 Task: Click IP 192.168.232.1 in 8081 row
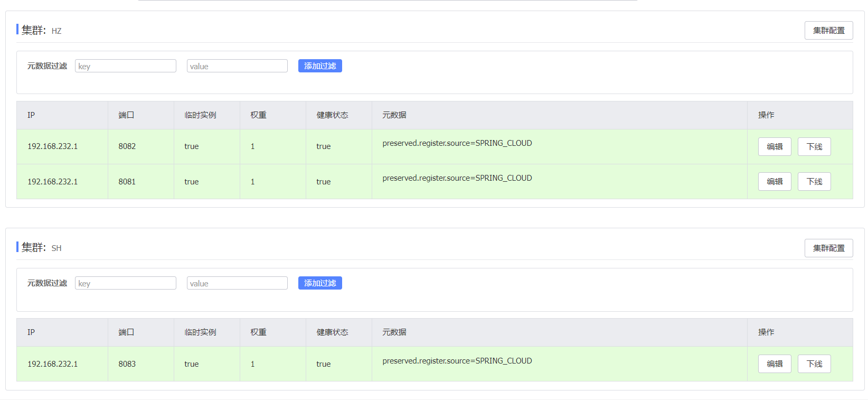click(53, 182)
